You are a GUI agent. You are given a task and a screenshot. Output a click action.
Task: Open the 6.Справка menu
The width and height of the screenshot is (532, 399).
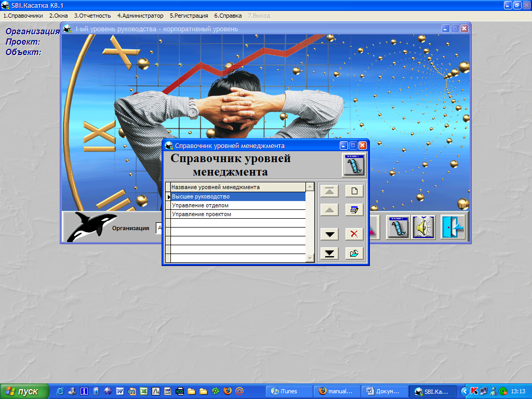pyautogui.click(x=228, y=16)
